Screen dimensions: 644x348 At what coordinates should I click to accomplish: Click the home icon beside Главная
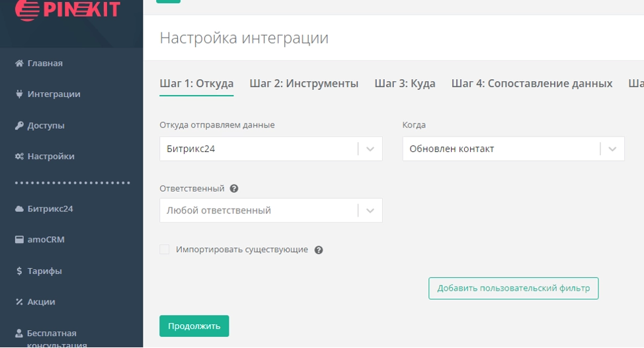click(x=19, y=63)
